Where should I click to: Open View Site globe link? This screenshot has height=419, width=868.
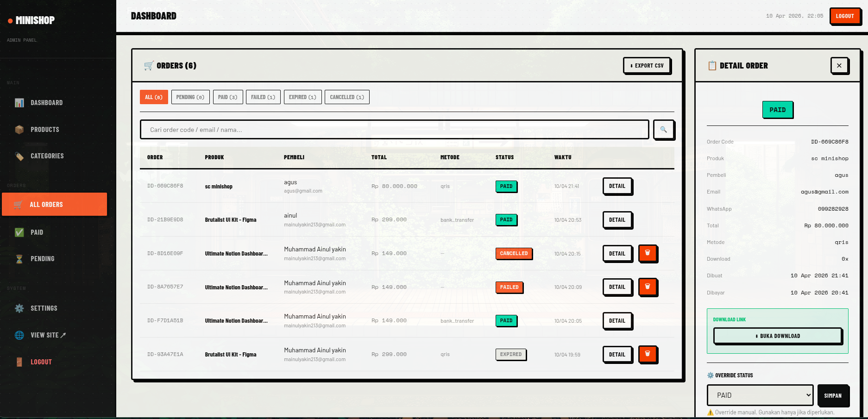click(48, 335)
